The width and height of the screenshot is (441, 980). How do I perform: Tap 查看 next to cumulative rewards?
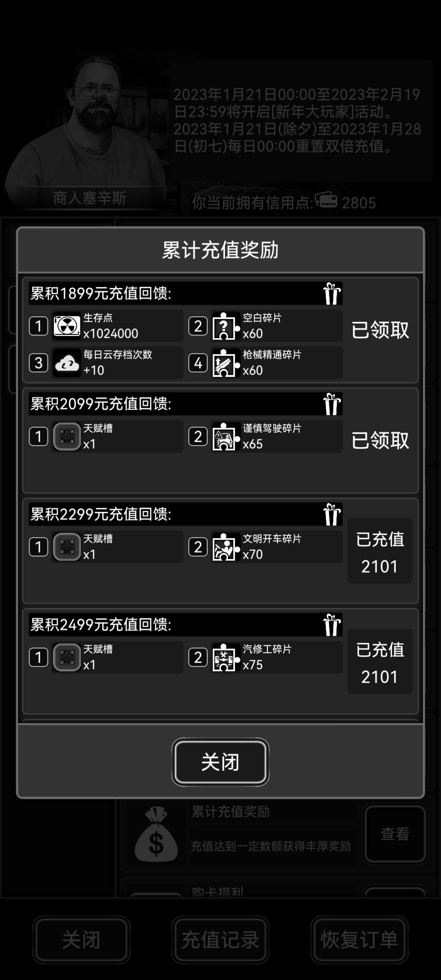(x=395, y=834)
